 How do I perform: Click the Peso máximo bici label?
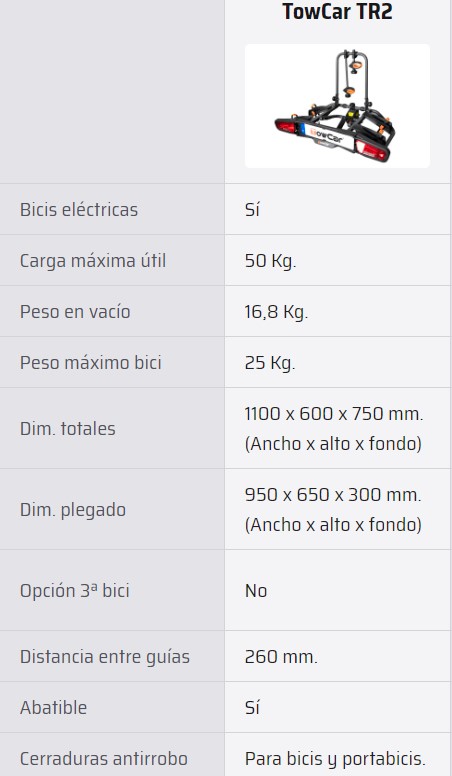pos(91,363)
